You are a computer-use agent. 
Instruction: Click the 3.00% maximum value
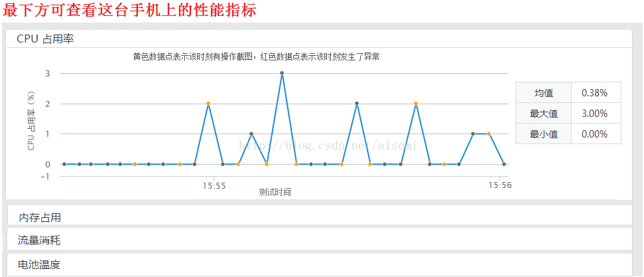coord(594,114)
